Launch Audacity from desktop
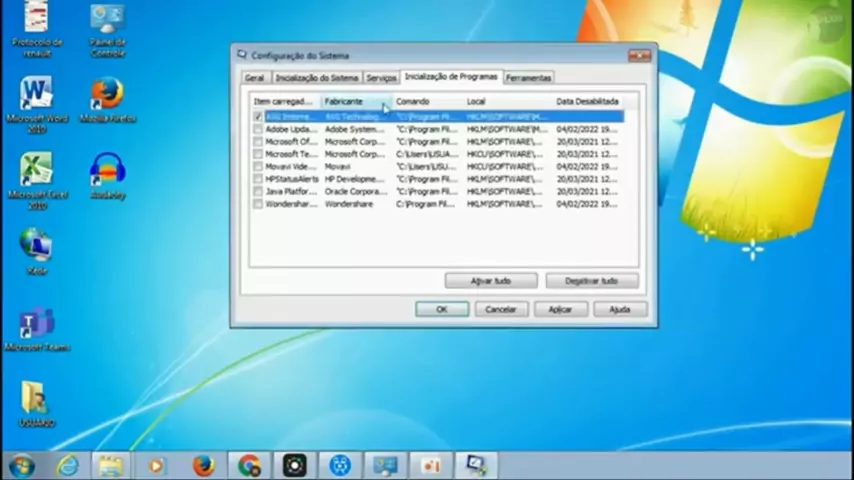Image resolution: width=854 pixels, height=480 pixels. click(x=107, y=175)
